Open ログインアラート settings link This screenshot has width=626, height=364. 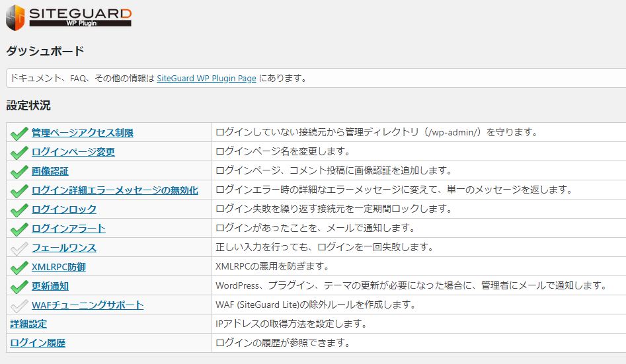69,229
